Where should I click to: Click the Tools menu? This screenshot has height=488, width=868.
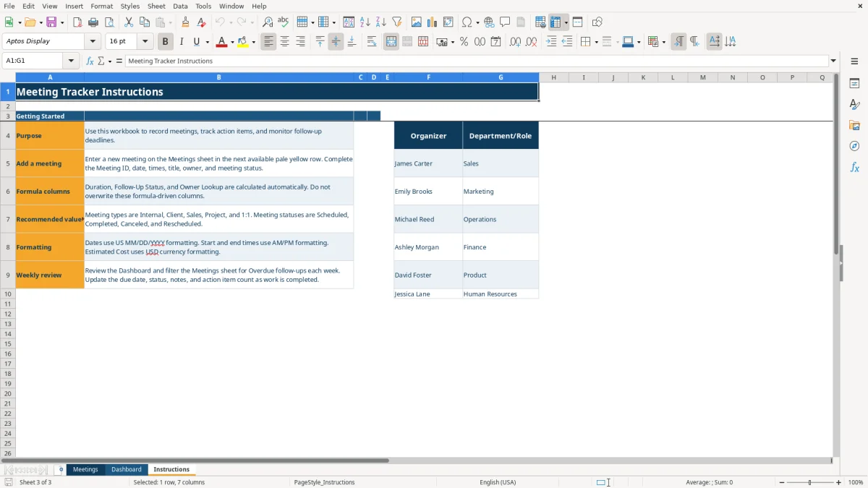203,6
